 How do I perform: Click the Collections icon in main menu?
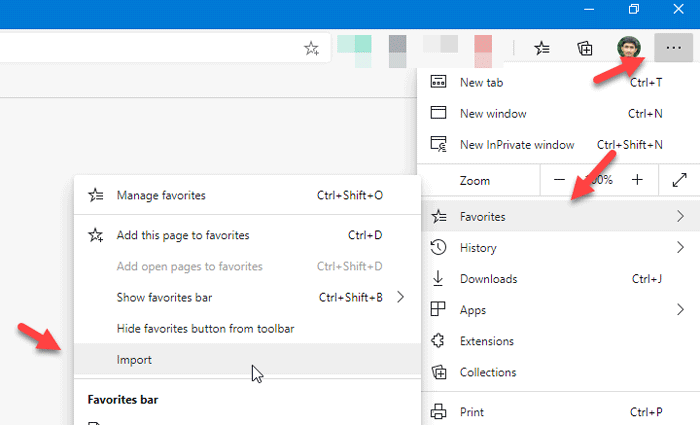click(x=438, y=372)
